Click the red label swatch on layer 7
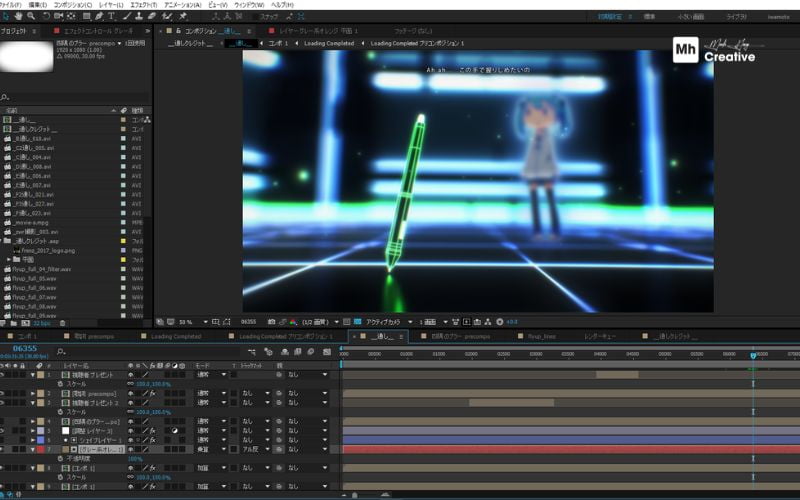The width and height of the screenshot is (800, 500). point(41,449)
